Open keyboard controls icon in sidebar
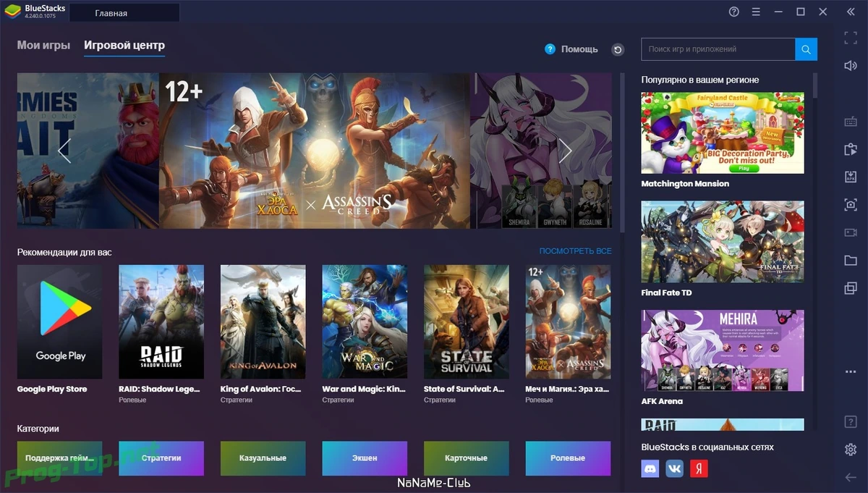This screenshot has height=493, width=868. tap(851, 122)
